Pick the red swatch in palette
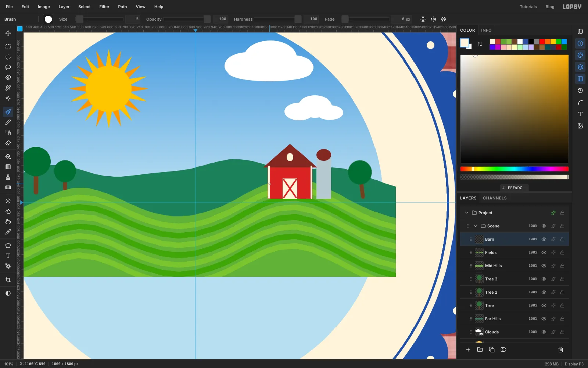588x368 pixels. coord(542,42)
